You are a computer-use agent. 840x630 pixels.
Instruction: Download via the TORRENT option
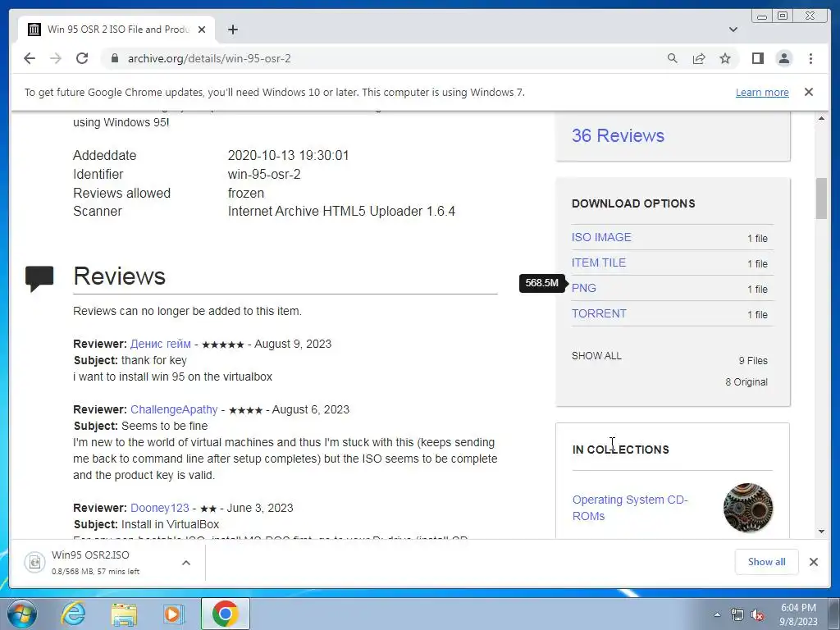point(598,313)
